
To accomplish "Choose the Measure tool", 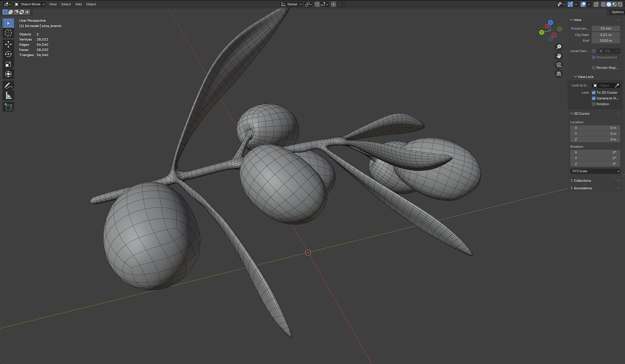I will click(x=8, y=96).
